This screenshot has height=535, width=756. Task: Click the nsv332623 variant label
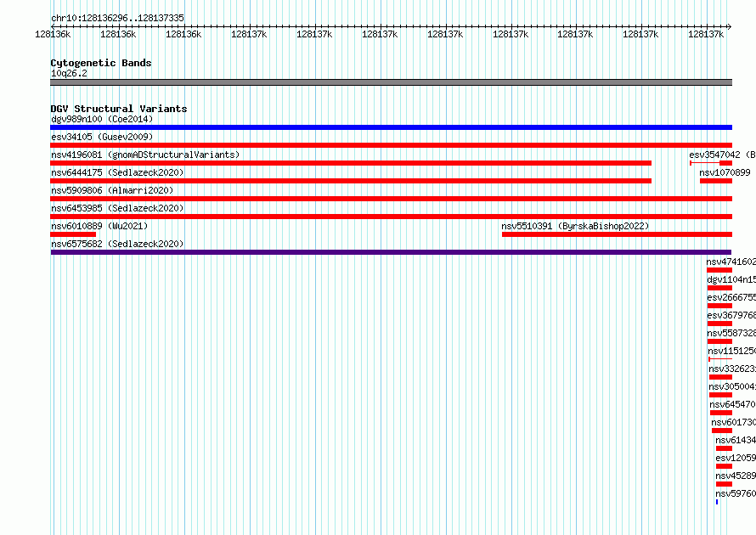732,369
